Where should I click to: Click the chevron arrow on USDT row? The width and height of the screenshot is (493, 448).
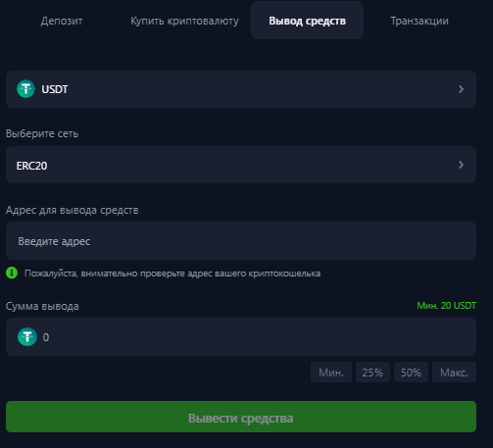[461, 89]
